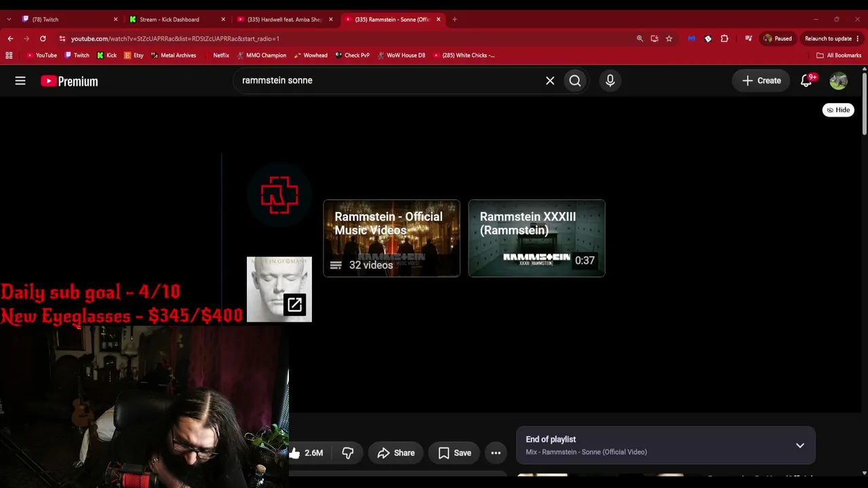Screen dimensions: 868x488
Task: Close the Twitch tab
Action: pos(115,20)
